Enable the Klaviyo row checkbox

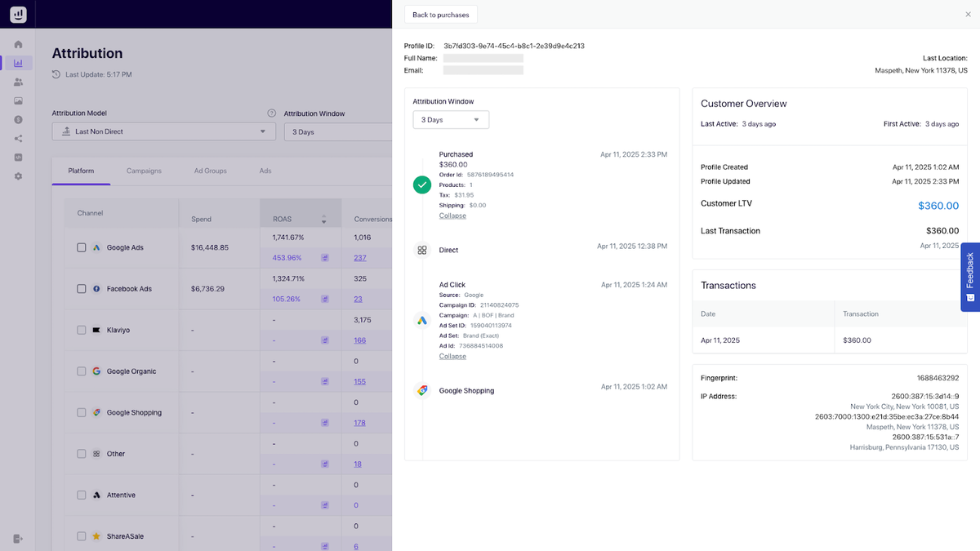82,330
